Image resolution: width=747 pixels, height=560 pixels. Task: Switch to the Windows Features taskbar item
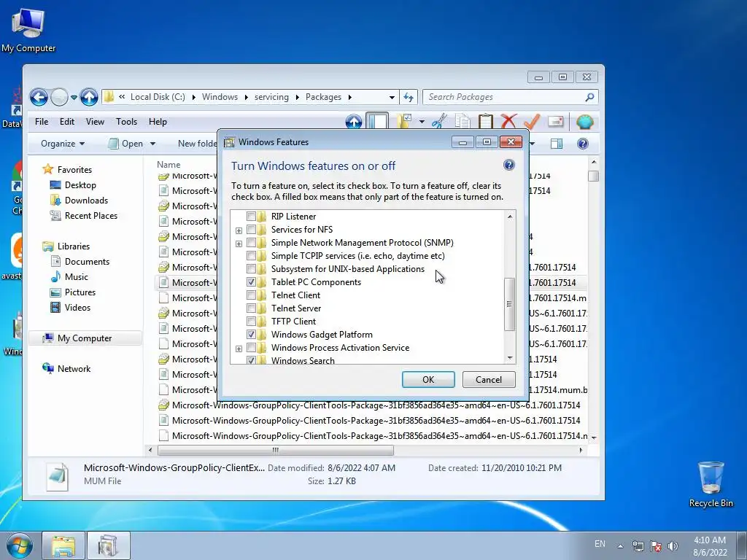coord(109,545)
